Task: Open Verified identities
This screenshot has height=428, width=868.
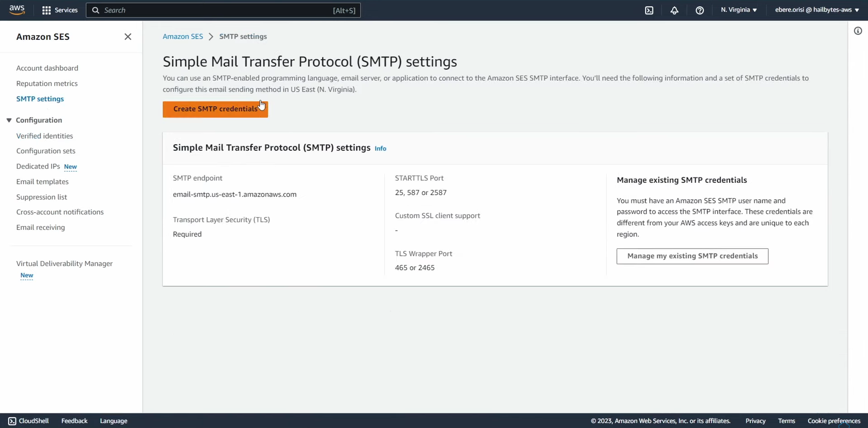Action: (x=44, y=136)
